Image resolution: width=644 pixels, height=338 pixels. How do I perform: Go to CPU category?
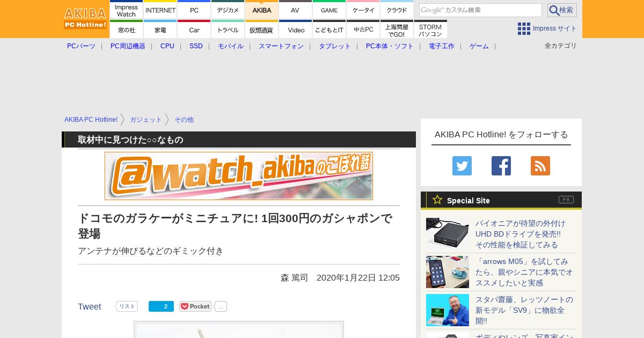167,46
